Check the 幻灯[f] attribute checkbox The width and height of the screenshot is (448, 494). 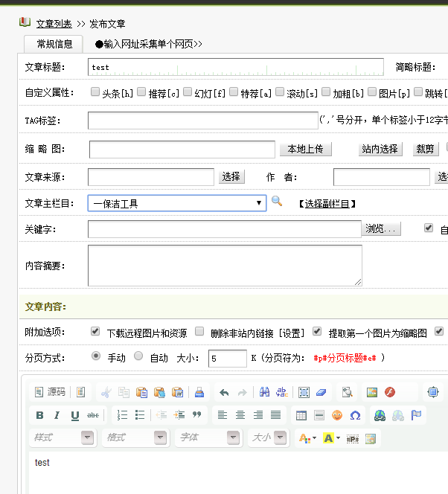pyautogui.click(x=188, y=92)
